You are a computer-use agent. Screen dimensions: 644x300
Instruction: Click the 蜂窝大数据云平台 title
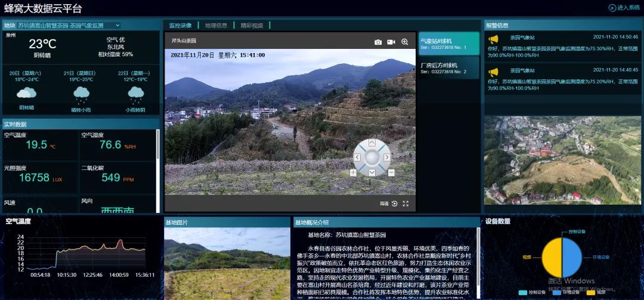pos(43,8)
